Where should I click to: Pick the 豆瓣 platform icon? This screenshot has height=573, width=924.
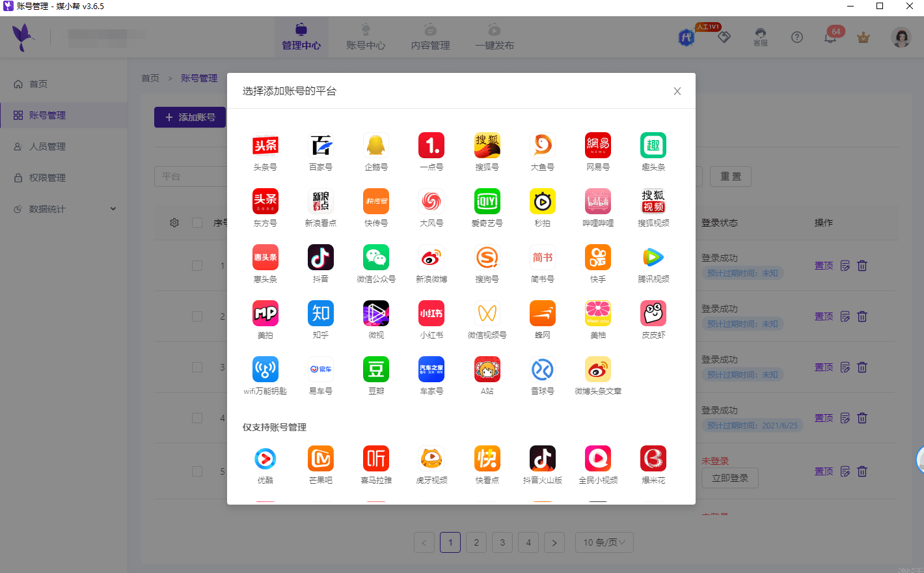point(376,369)
